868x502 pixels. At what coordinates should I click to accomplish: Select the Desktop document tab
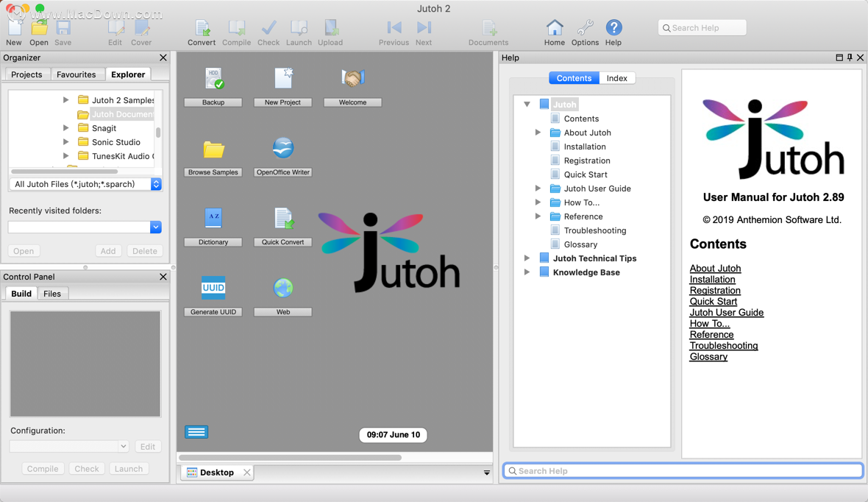pos(217,473)
